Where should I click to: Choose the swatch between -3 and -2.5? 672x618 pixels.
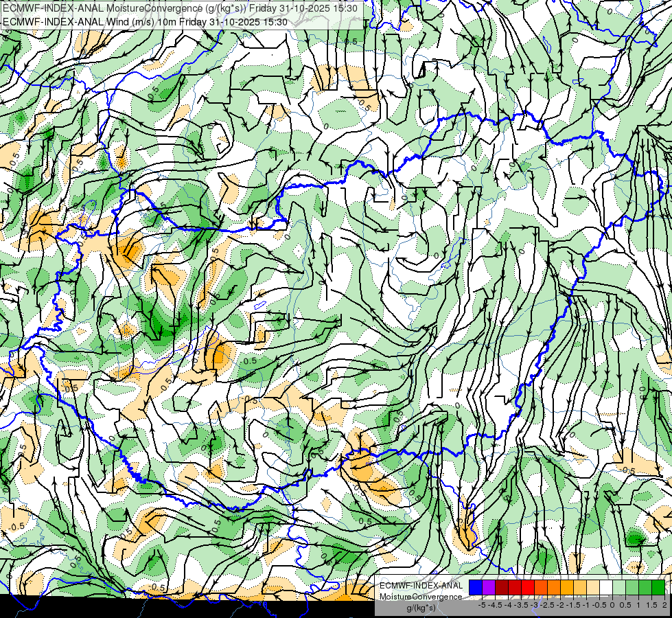click(x=541, y=588)
